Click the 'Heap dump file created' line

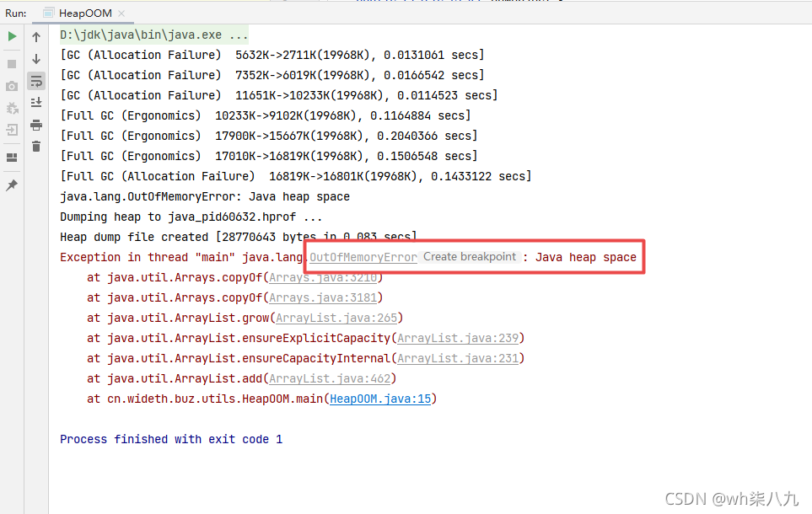[239, 237]
